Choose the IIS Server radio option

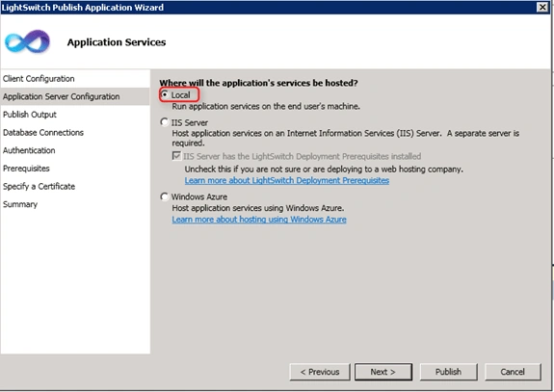point(165,122)
